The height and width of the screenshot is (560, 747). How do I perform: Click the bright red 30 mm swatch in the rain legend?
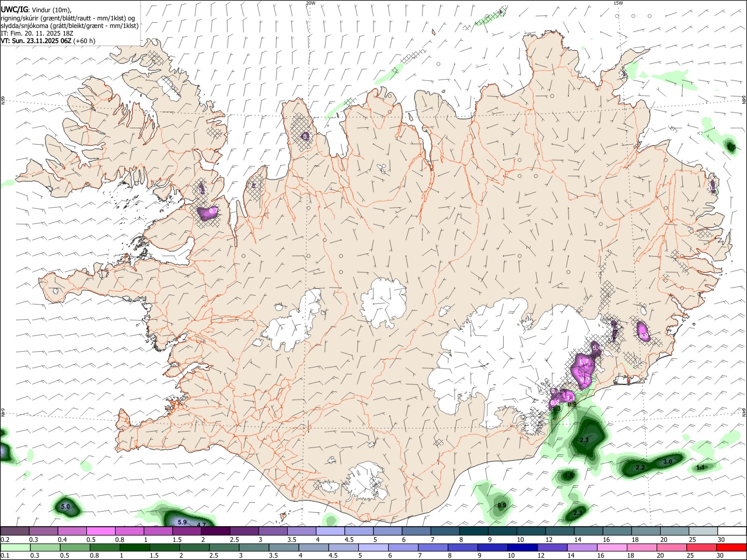click(x=732, y=547)
